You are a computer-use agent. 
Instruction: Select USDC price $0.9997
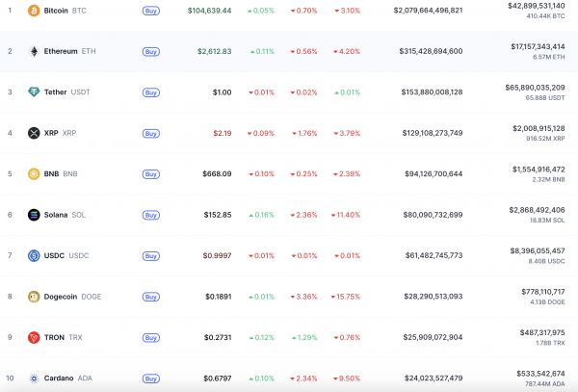pos(217,255)
